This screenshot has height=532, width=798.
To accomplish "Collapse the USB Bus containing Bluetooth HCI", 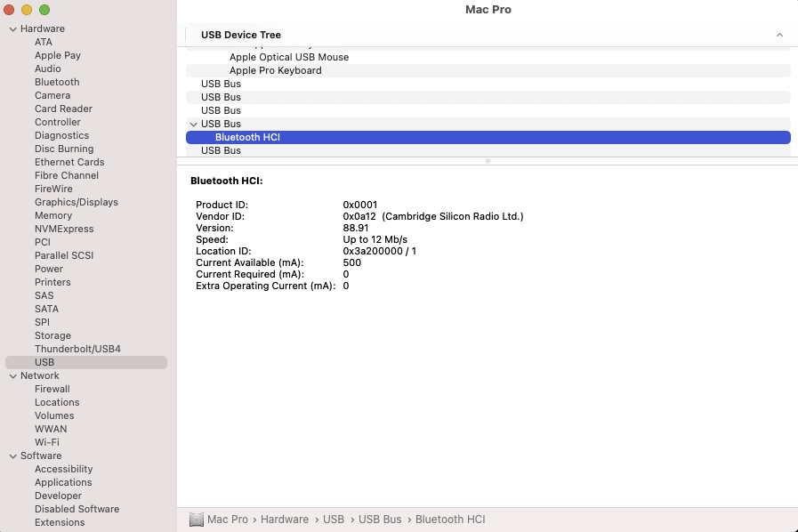I will 193,124.
